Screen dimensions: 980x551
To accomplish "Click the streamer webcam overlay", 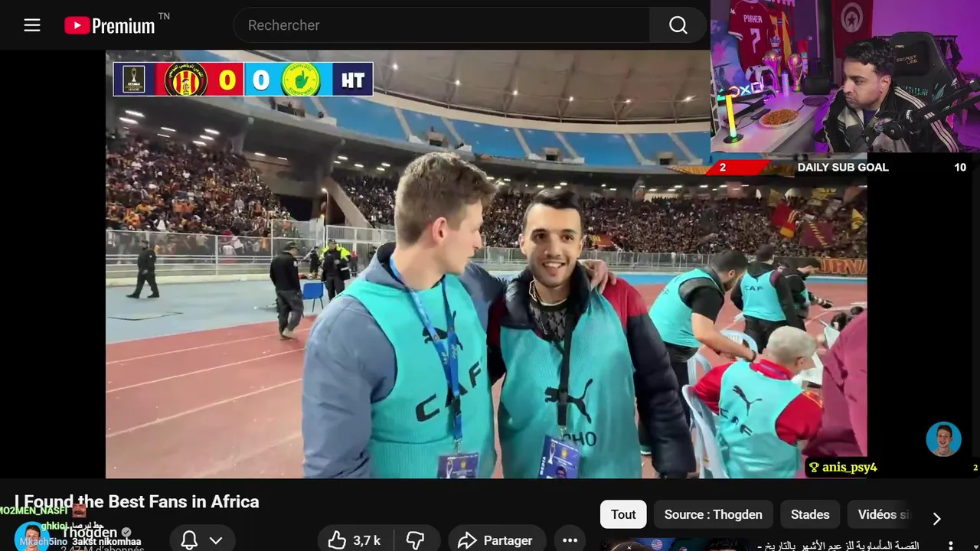I will tap(845, 77).
